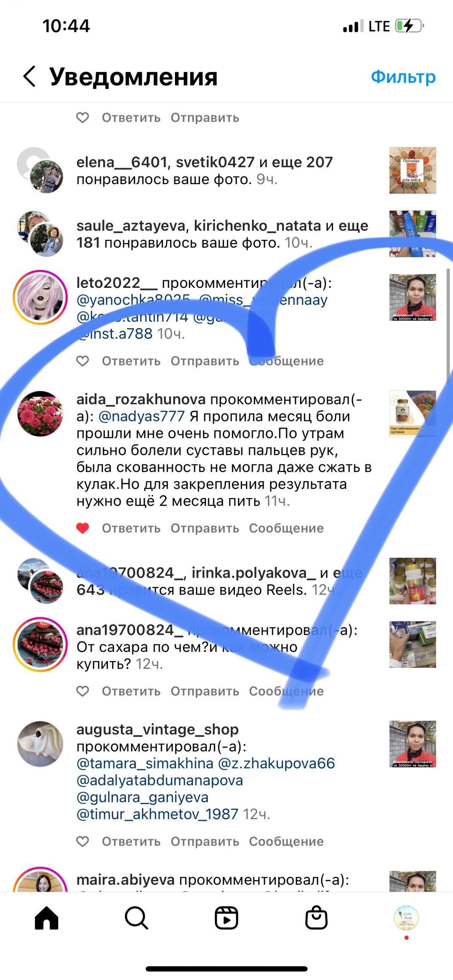Tap Ответить under ana19700824_ comment
The width and height of the screenshot is (453, 980).
(x=131, y=691)
